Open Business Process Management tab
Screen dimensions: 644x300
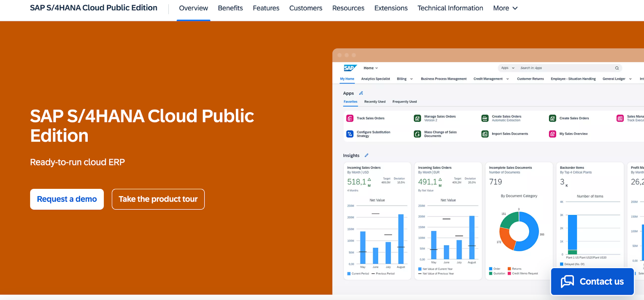(444, 79)
